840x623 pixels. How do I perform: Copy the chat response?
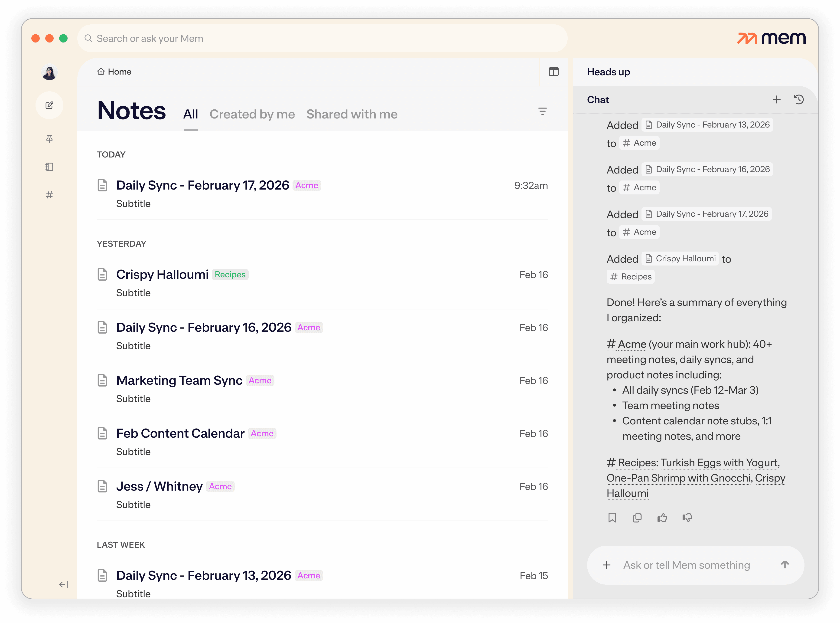637,517
